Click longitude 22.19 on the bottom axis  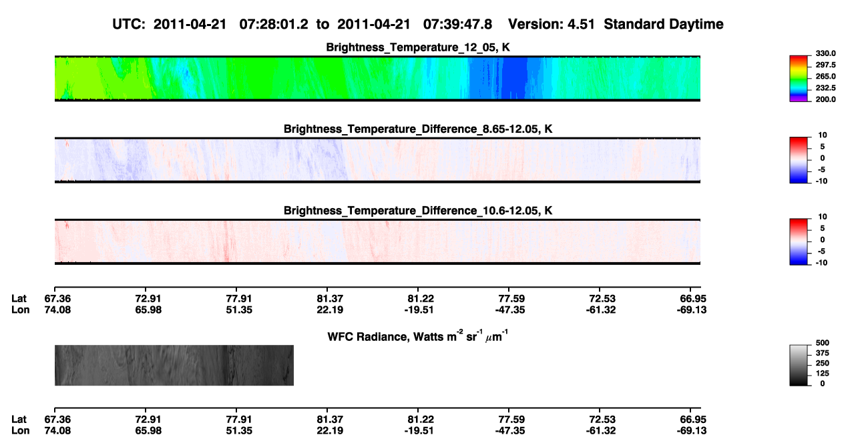pyautogui.click(x=330, y=430)
